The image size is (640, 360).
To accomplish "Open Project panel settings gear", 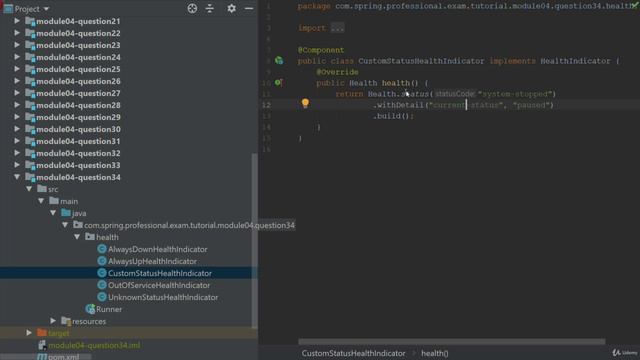I will 231,9.
